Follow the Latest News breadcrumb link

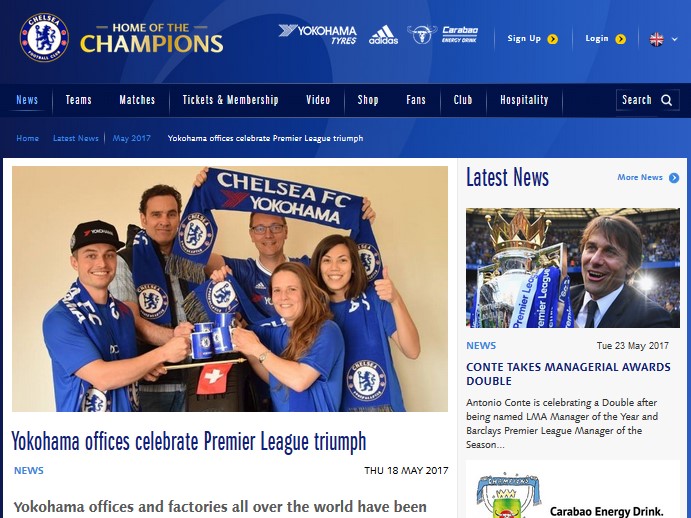click(x=76, y=138)
